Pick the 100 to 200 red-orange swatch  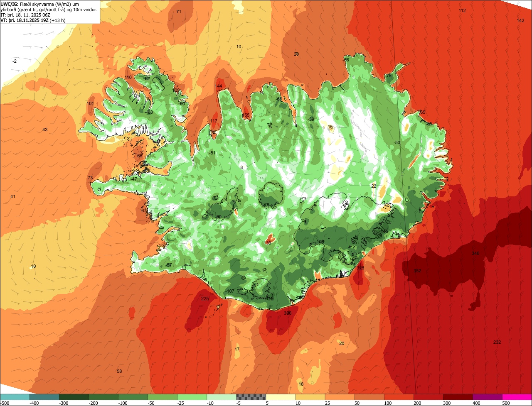pyautogui.click(x=398, y=397)
